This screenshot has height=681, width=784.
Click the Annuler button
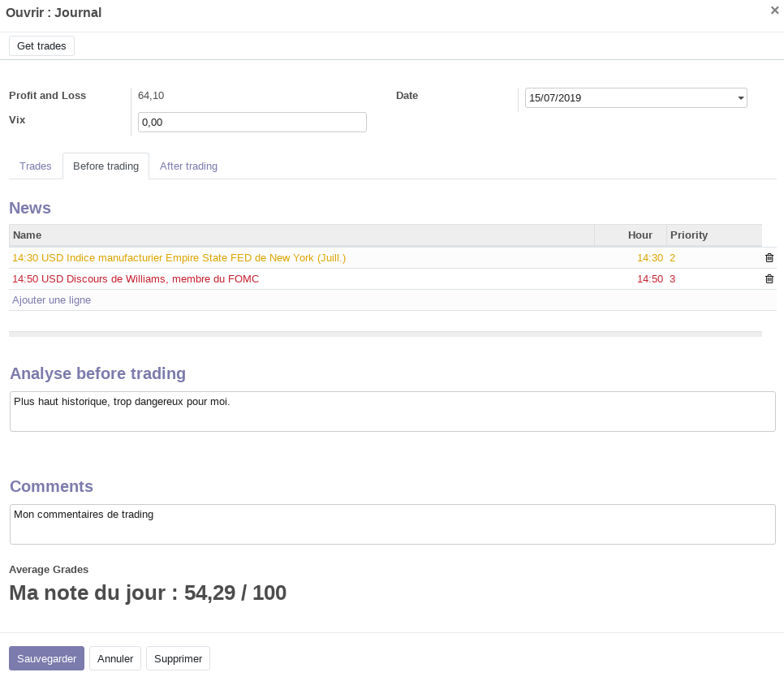pos(115,658)
